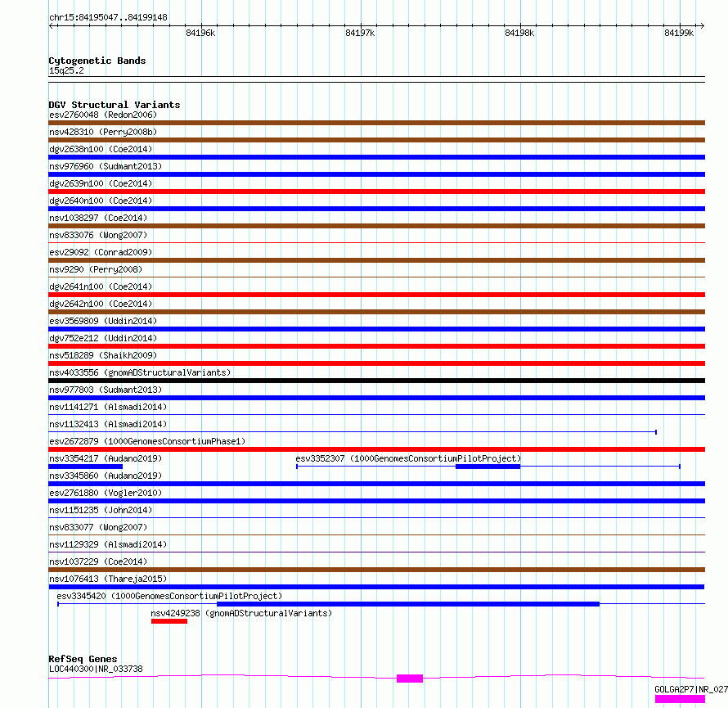Click the nsv9290 (Perry2008) label
This screenshot has width=728, height=708.
pos(96,269)
